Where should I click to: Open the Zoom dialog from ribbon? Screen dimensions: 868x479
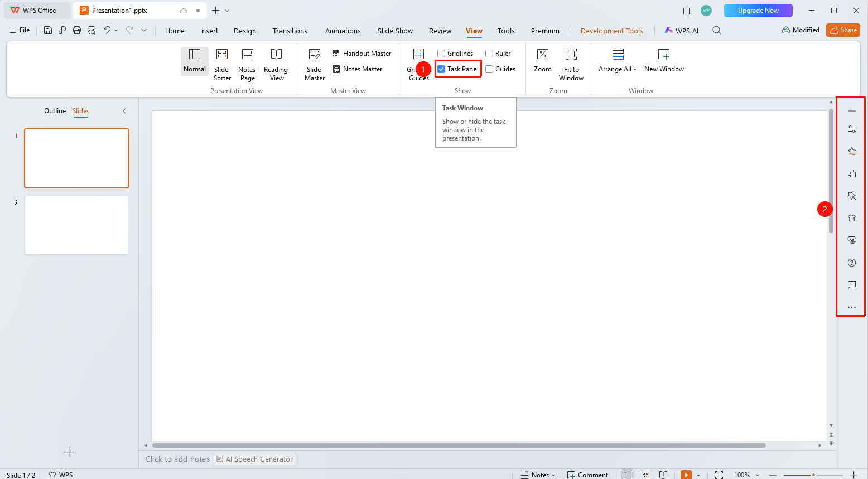543,61
